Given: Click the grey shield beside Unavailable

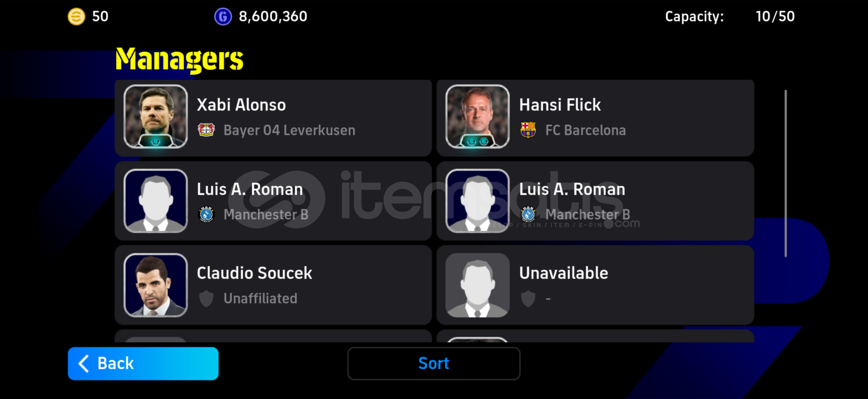Looking at the screenshot, I should pos(528,299).
